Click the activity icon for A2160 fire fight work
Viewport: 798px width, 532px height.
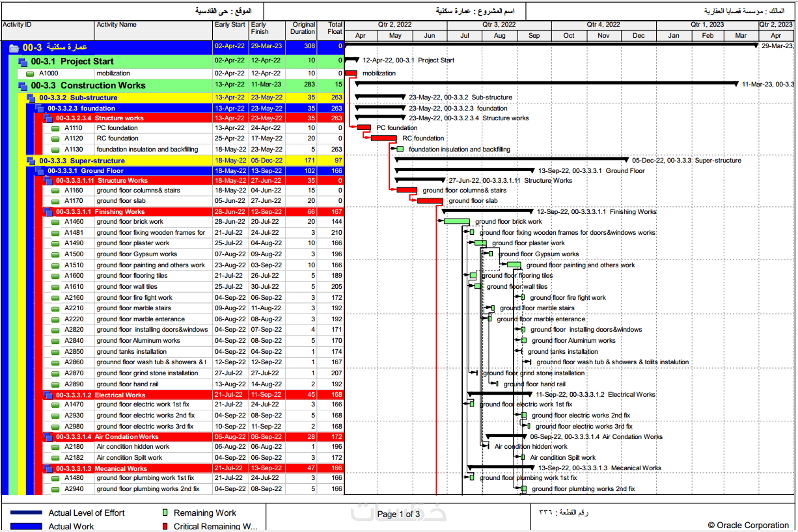55,298
